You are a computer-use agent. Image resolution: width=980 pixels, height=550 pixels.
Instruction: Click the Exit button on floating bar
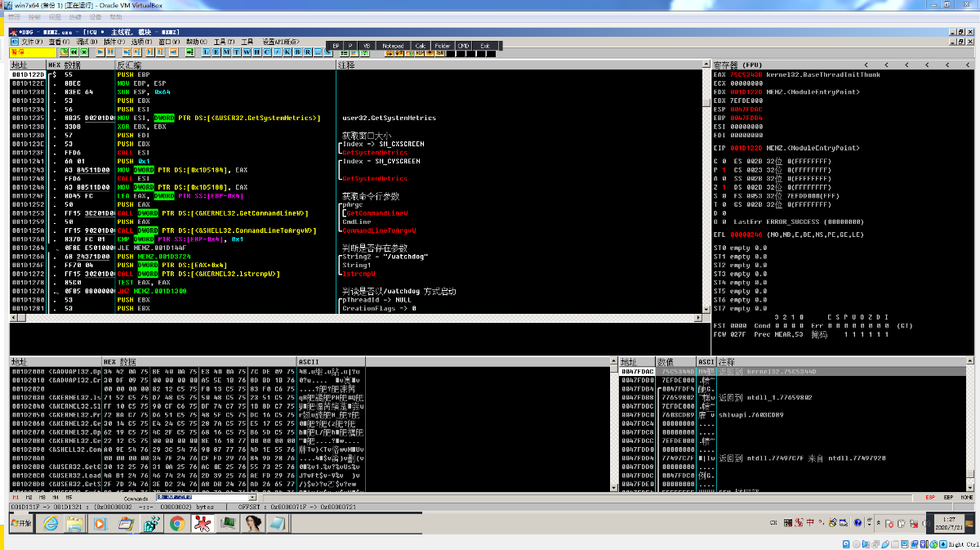pos(485,46)
